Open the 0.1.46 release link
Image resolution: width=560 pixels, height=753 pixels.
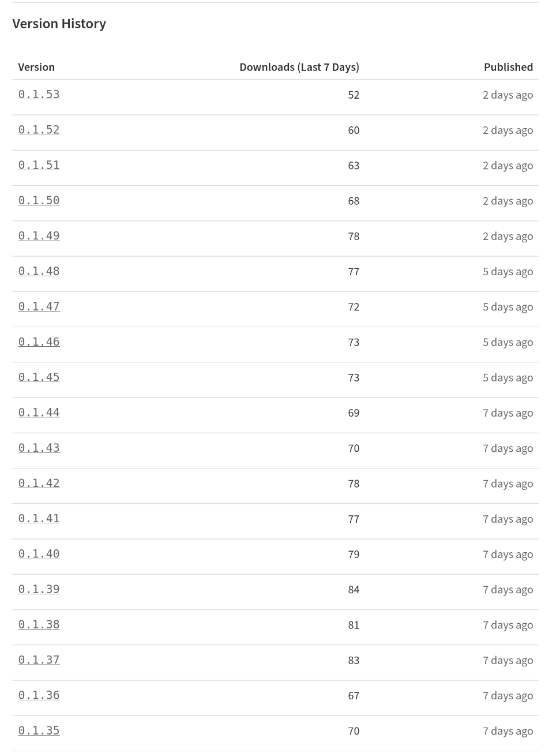tap(39, 341)
